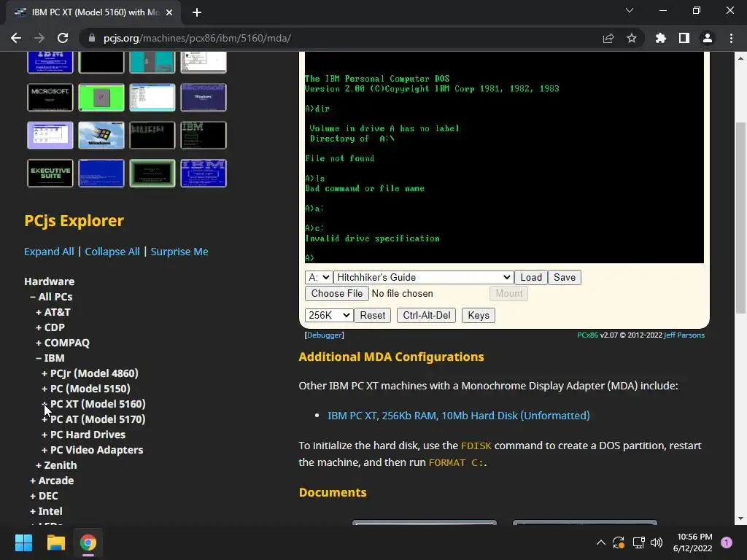Open the Jeff Parsons link
747x560 pixels.
[684, 335]
